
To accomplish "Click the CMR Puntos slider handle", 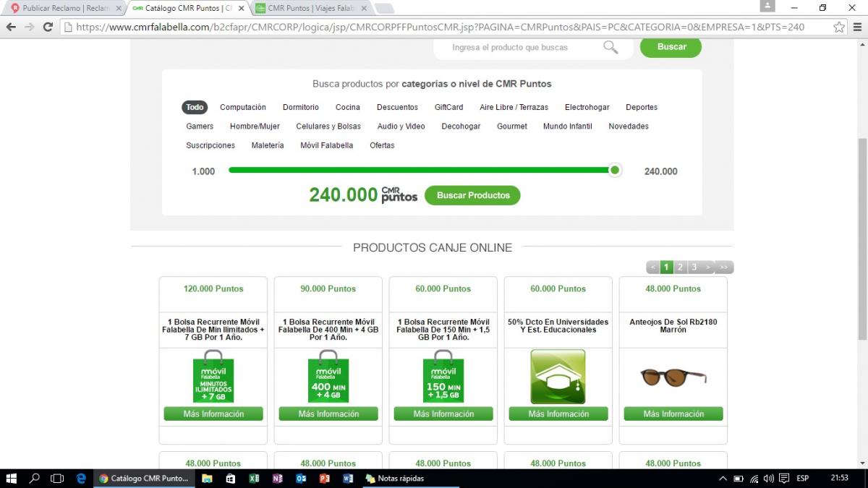I will (x=615, y=171).
